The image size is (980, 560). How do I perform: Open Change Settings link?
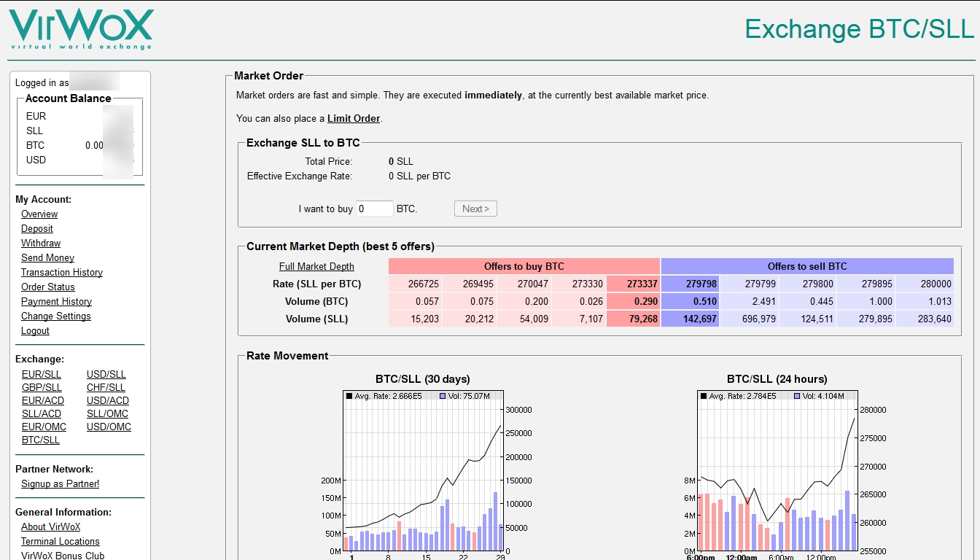pos(56,316)
